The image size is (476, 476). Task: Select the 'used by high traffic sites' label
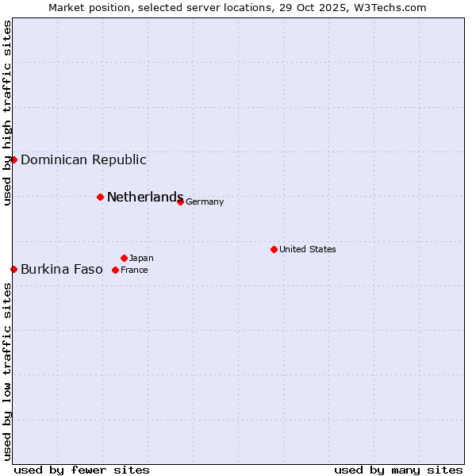coord(7,113)
